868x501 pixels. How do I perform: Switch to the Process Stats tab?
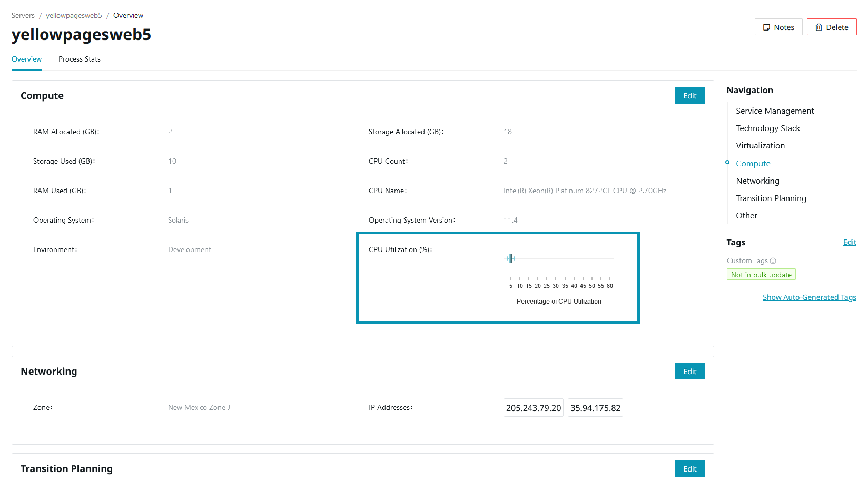pos(79,59)
